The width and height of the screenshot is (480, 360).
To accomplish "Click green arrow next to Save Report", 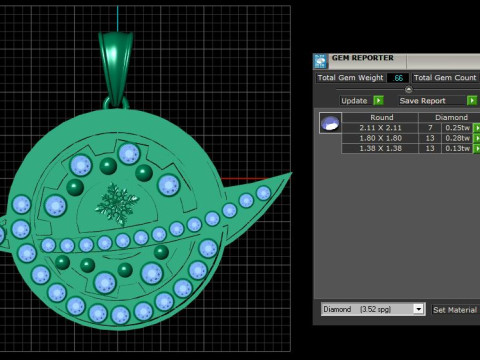I will [x=472, y=100].
